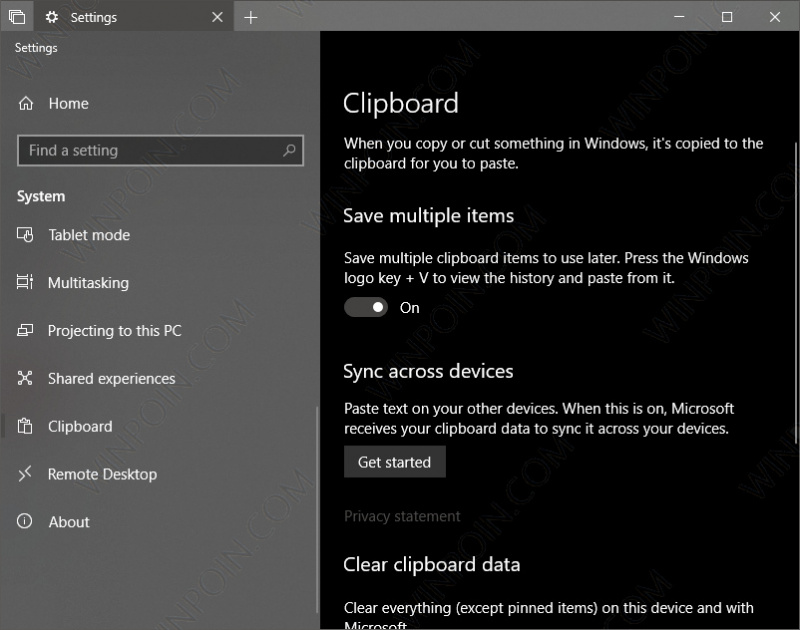Turn off Save multiple items toggle
Viewport: 800px width, 630px height.
[366, 307]
